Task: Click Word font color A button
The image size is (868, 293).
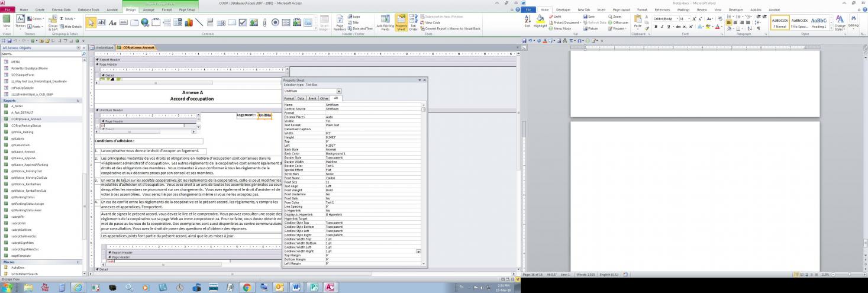Action: click(718, 27)
